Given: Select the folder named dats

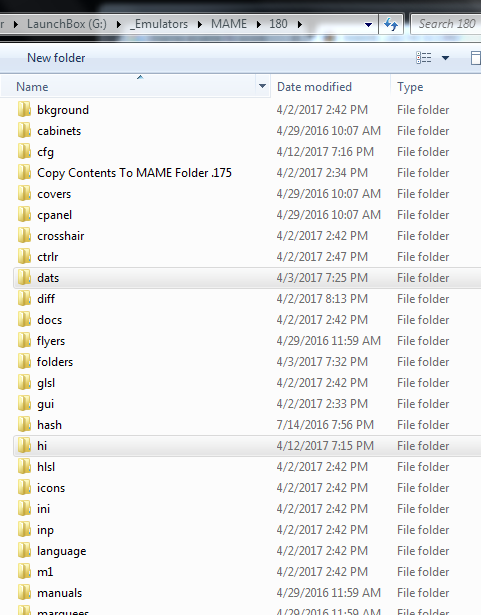Looking at the screenshot, I should tap(48, 278).
